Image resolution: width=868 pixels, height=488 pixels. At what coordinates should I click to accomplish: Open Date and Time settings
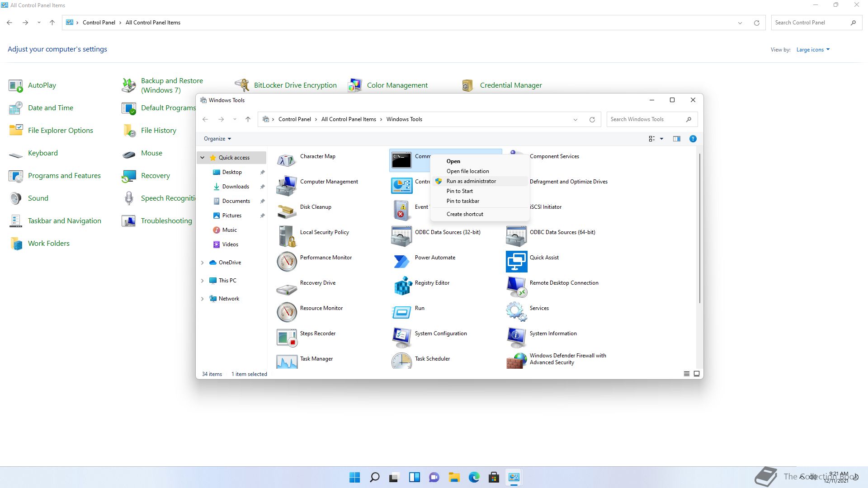[51, 108]
